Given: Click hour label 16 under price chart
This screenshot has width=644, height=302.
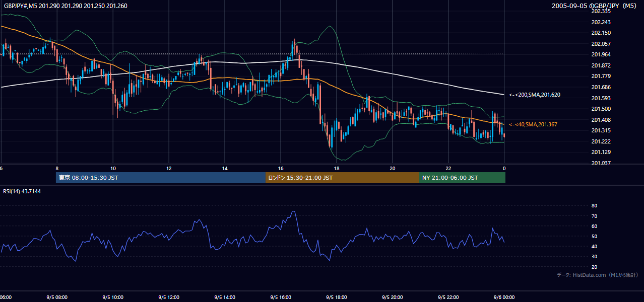Looking at the screenshot, I should pos(281,168).
